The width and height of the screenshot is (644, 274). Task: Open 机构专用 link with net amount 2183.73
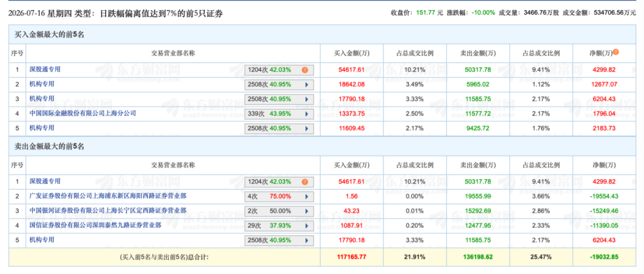(42, 128)
